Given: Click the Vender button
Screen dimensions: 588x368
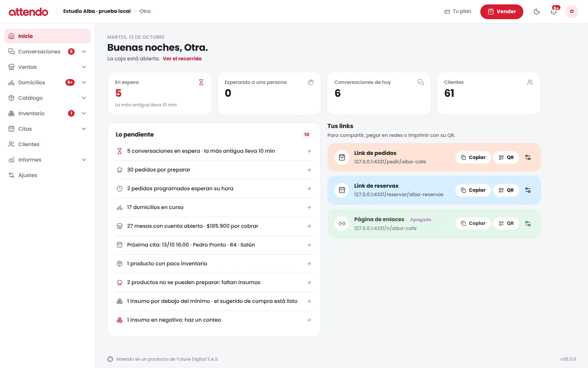Looking at the screenshot, I should click(502, 12).
